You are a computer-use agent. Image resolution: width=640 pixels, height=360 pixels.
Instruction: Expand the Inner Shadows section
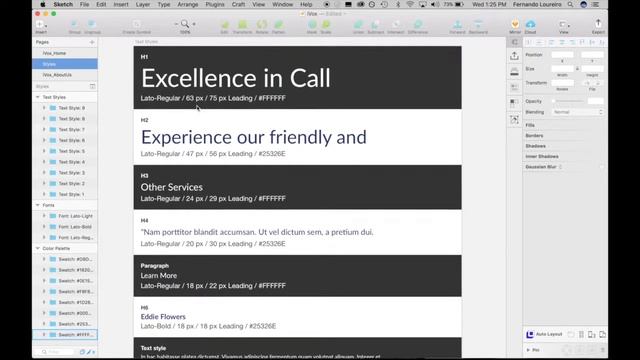click(542, 156)
